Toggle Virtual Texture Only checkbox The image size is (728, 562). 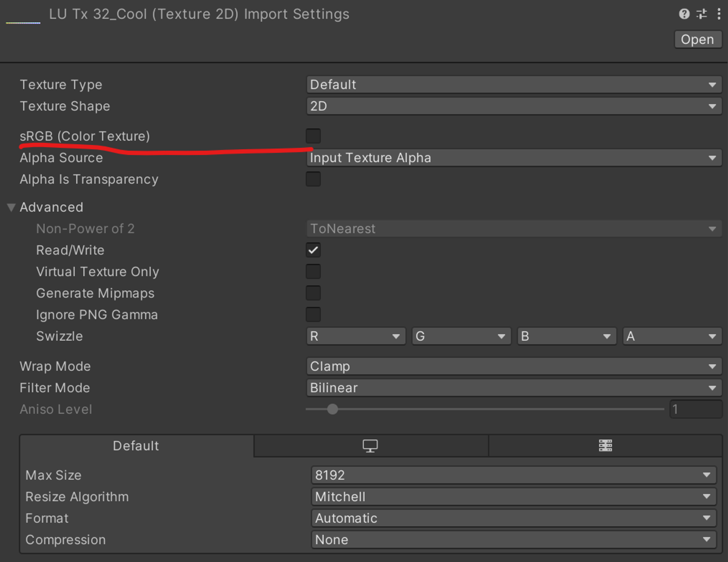pos(313,272)
